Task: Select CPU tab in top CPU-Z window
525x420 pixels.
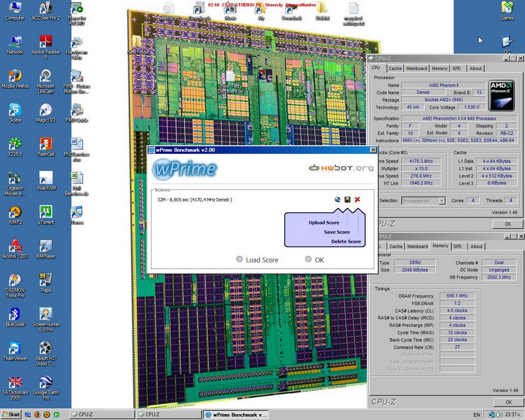Action: (x=376, y=67)
